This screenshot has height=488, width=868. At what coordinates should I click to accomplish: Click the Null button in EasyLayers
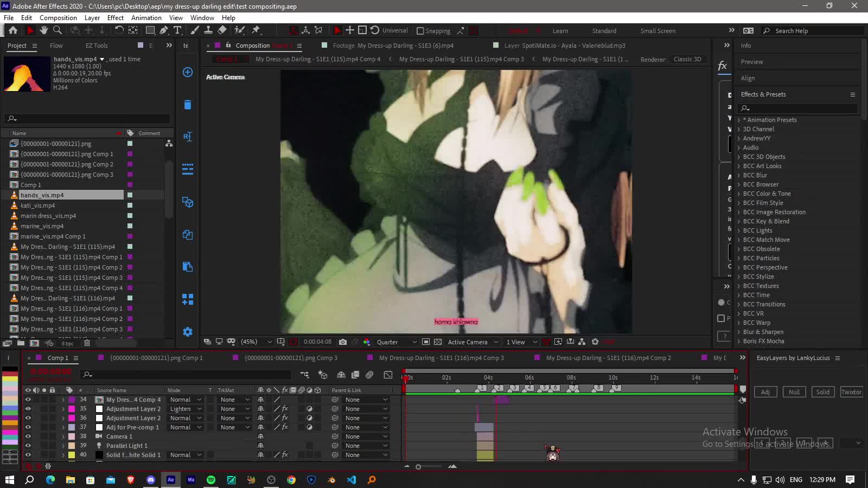tap(794, 392)
